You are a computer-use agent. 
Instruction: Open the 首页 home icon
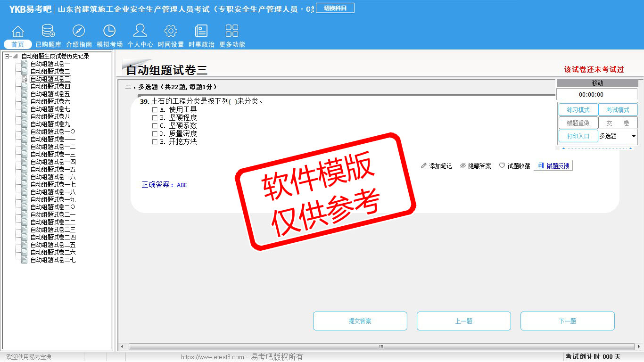click(x=18, y=31)
